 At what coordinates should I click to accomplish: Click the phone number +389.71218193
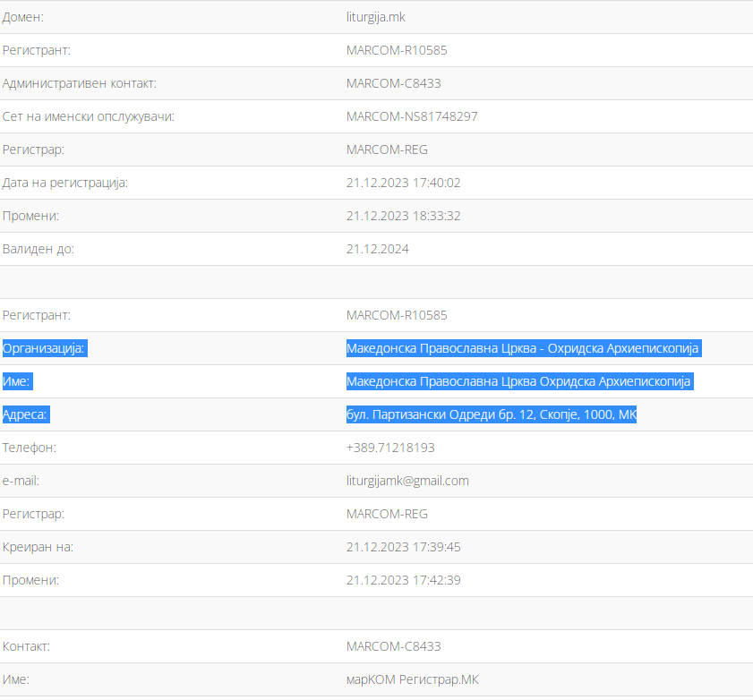click(x=390, y=448)
